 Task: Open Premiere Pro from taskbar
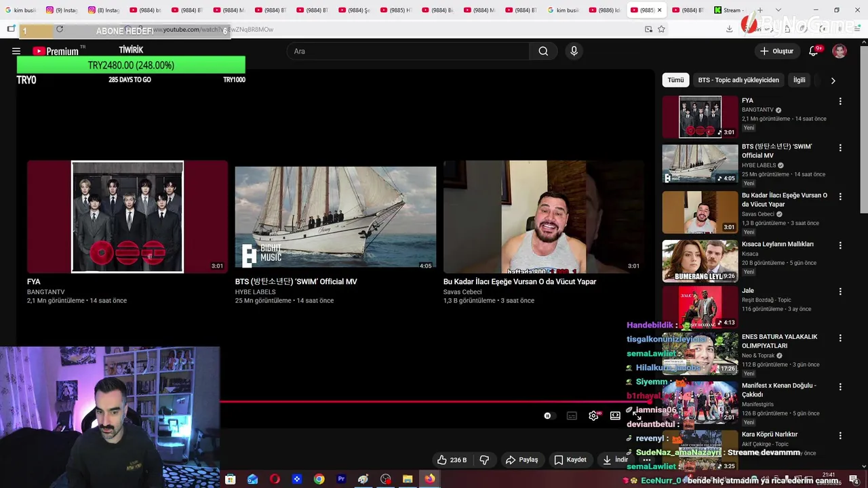(x=341, y=479)
